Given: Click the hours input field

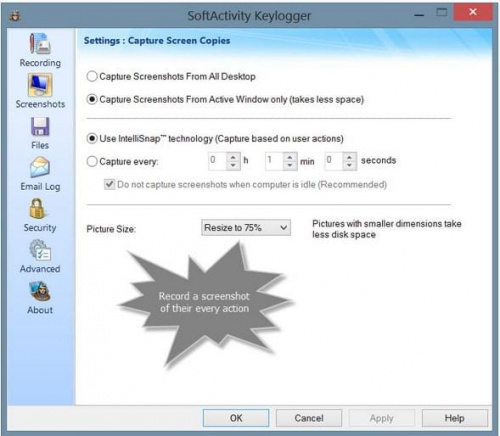Looking at the screenshot, I should pos(218,161).
